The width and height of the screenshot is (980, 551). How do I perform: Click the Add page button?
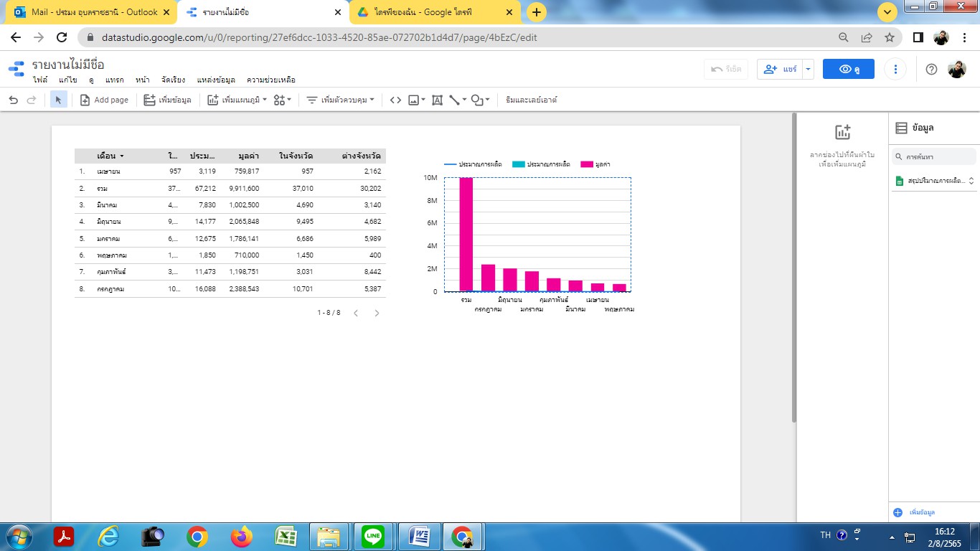click(x=104, y=100)
